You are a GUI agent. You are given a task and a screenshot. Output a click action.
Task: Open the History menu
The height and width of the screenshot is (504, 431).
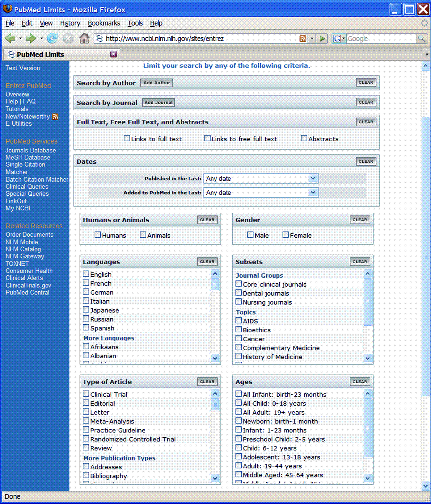(x=70, y=23)
